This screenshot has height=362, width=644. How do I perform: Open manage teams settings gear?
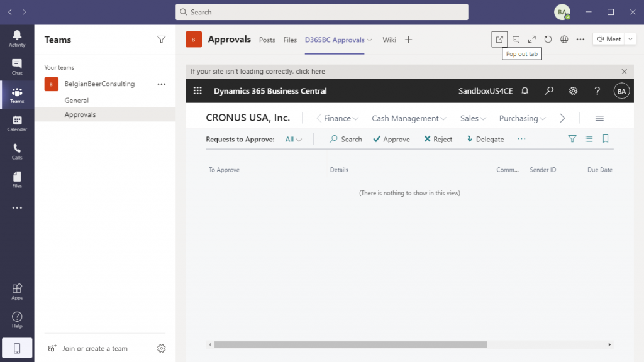(x=162, y=348)
